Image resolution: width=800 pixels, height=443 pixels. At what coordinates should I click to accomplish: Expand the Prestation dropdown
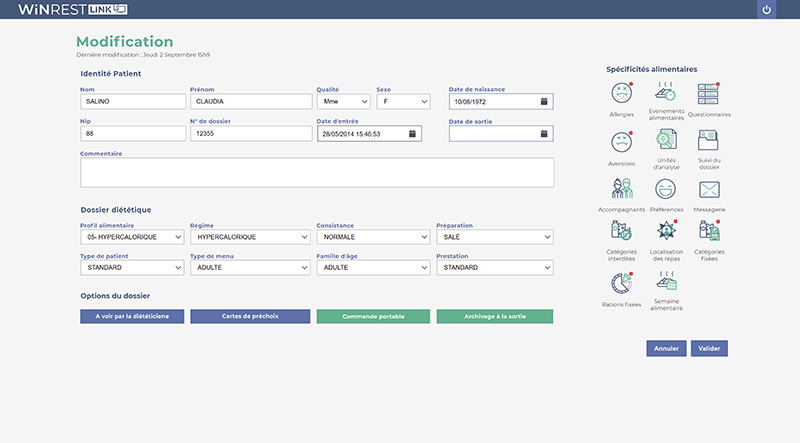(494, 268)
